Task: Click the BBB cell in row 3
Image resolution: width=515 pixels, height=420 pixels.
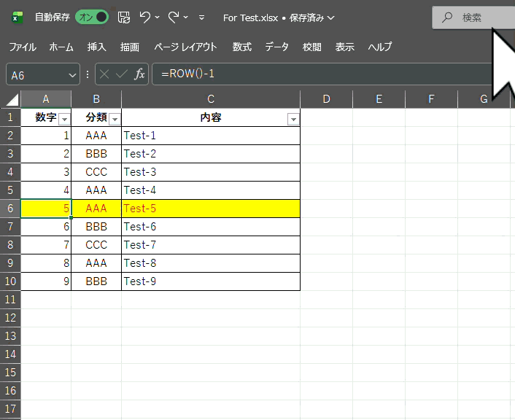Action: (96, 154)
